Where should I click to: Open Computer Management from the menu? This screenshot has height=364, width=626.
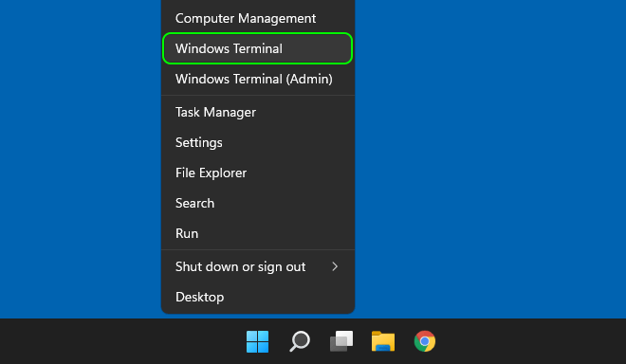point(258,18)
